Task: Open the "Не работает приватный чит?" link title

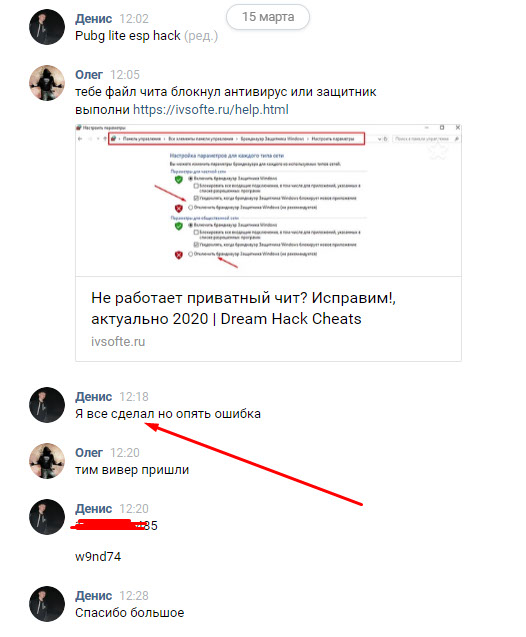Action: (243, 308)
